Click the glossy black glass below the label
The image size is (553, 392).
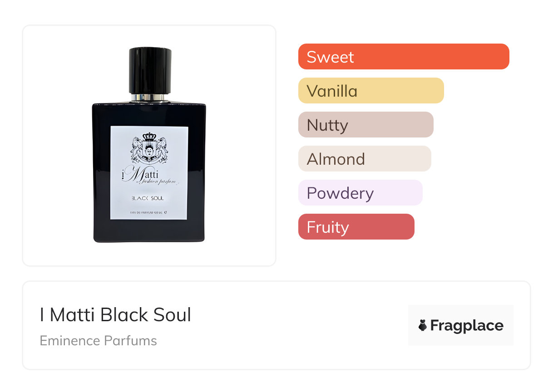coord(149,230)
